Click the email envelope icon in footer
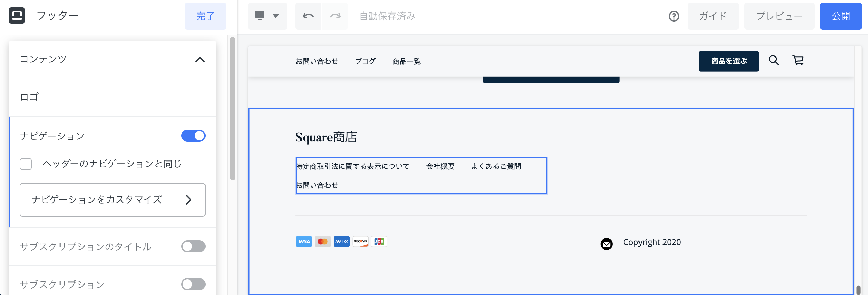 pyautogui.click(x=606, y=244)
